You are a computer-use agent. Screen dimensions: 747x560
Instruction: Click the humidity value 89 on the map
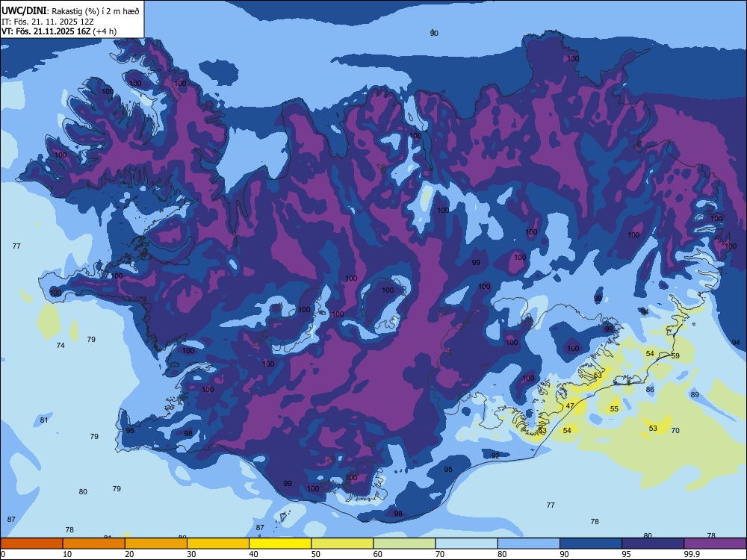695,395
